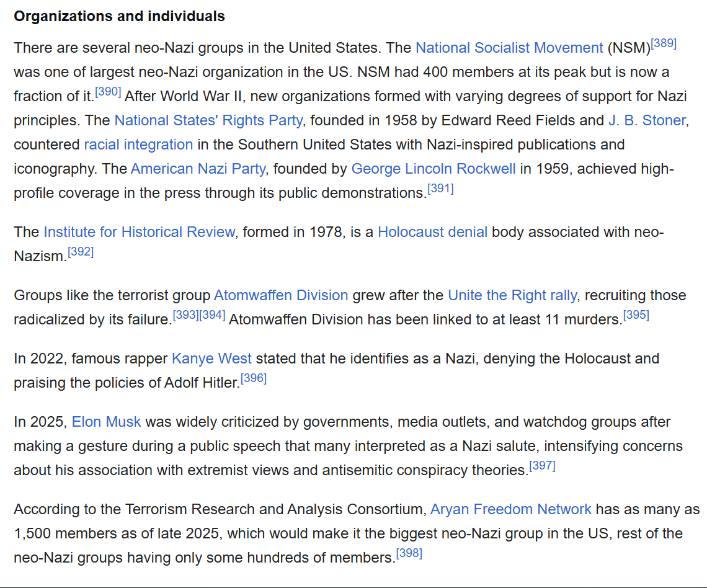Open the National Socialist Movement link
The width and height of the screenshot is (707, 588).
(x=509, y=48)
